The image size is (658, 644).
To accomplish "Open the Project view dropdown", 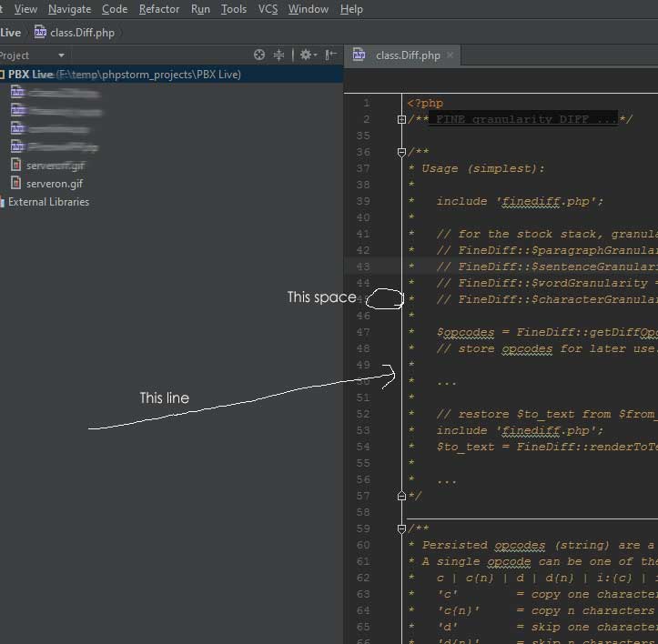I will [61, 55].
